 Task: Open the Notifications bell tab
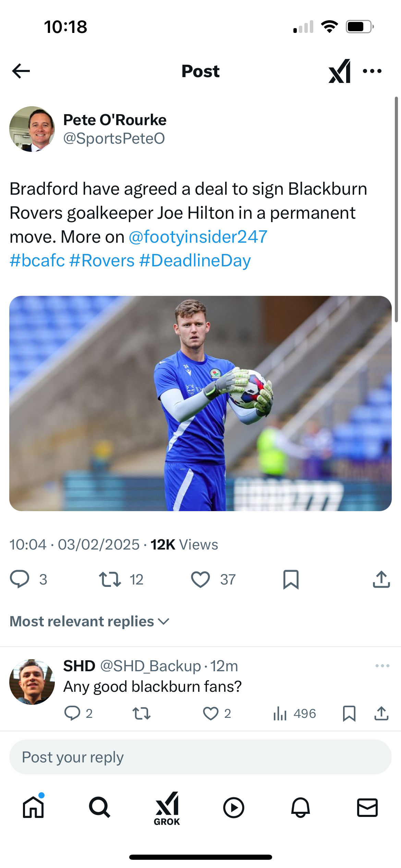pyautogui.click(x=301, y=808)
